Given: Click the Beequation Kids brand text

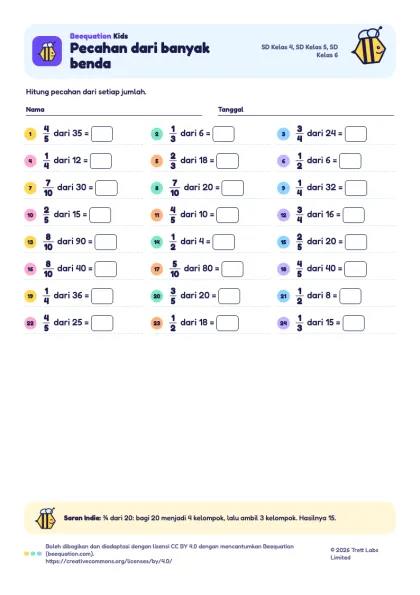Looking at the screenshot, I should [x=99, y=36].
